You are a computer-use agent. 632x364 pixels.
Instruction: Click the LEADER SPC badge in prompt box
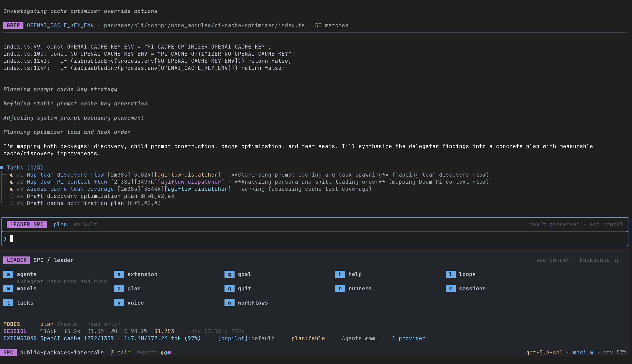click(x=27, y=224)
